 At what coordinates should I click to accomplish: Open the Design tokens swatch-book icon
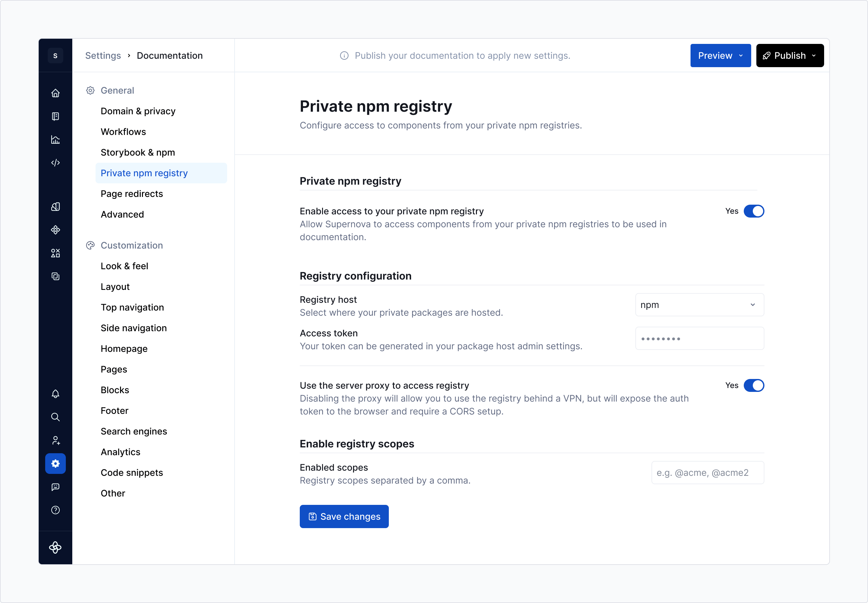56,207
